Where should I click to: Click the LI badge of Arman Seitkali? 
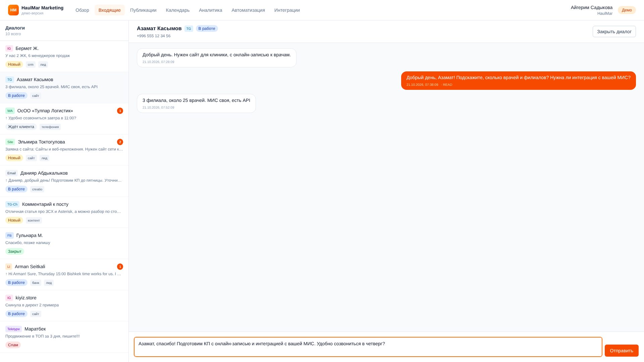[x=9, y=267]
